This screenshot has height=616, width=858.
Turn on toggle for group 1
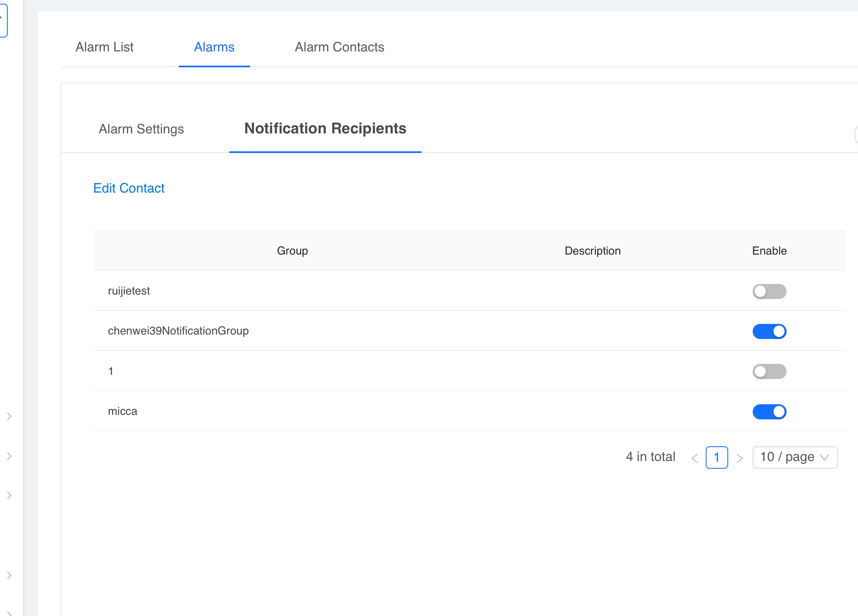pyautogui.click(x=769, y=371)
